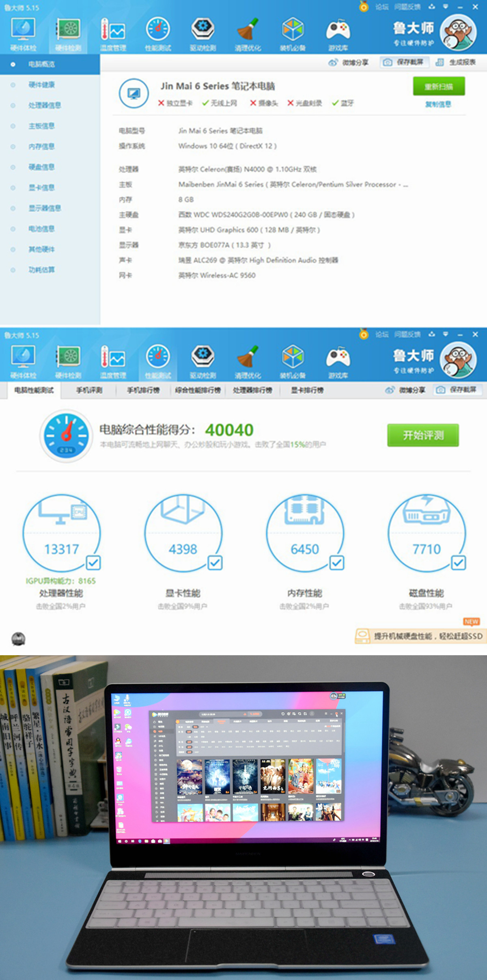Click the green 重新扫描 button

[439, 86]
